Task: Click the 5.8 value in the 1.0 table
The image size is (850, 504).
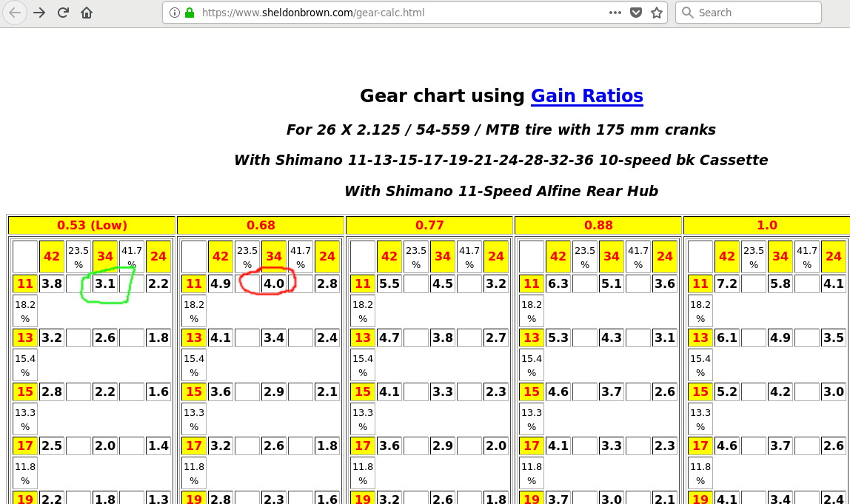Action: point(780,283)
